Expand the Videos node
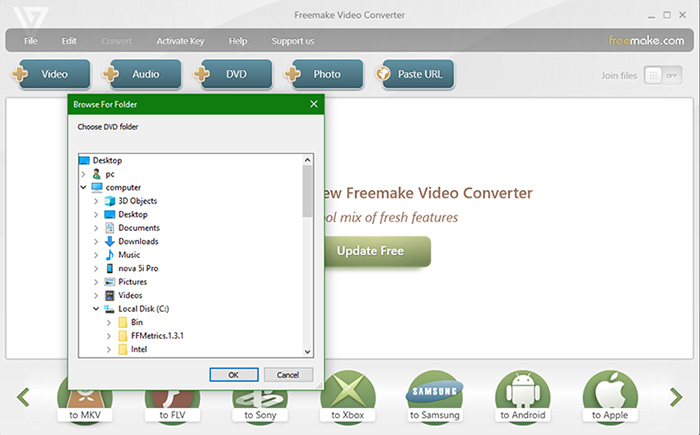This screenshot has height=435, width=700. click(96, 295)
